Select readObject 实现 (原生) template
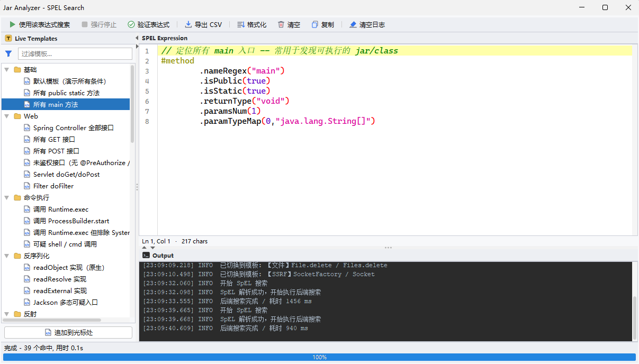639x364 pixels. pos(69,267)
